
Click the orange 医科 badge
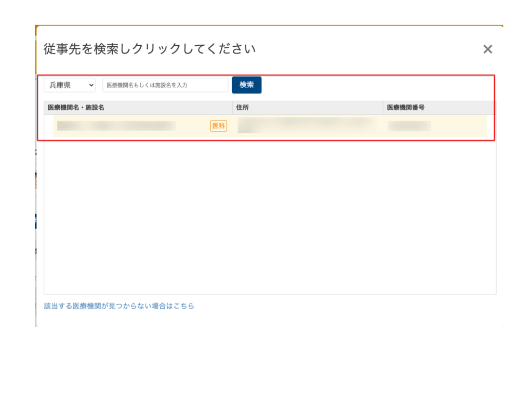pyautogui.click(x=219, y=126)
